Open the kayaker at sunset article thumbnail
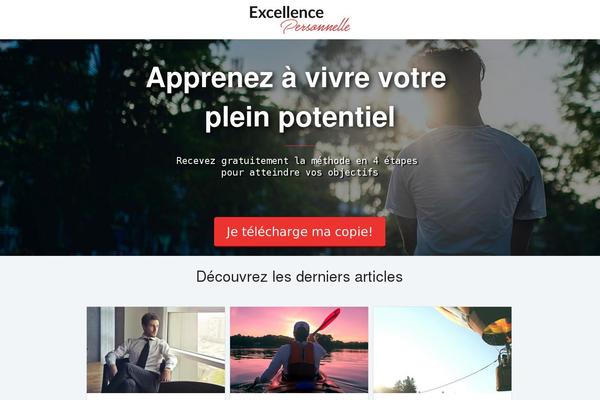Screen dimensions: 600x400 (299, 349)
